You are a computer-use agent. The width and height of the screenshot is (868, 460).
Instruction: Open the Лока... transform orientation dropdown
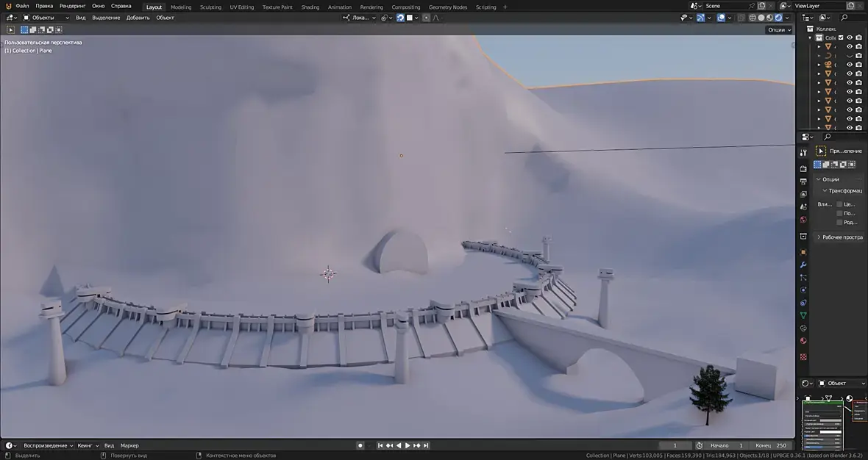pyautogui.click(x=359, y=18)
